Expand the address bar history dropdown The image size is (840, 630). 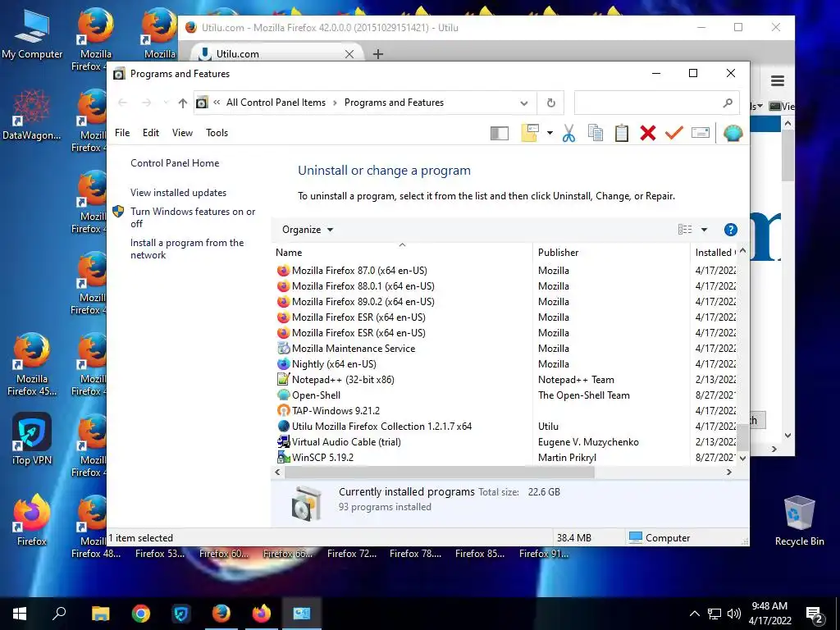[524, 103]
